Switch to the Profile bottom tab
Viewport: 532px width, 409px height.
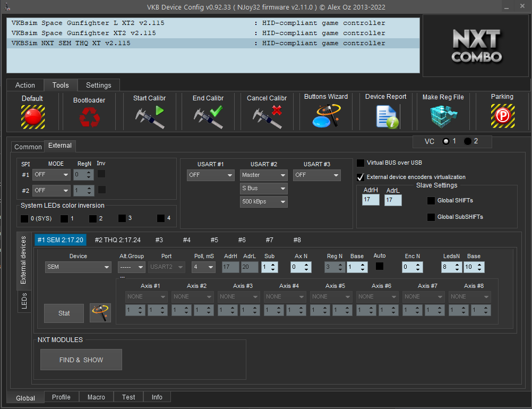tap(62, 397)
